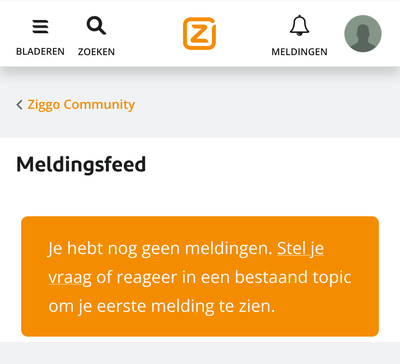The width and height of the screenshot is (400, 364).
Task: Follow the 'Stel je vraag' link
Action: tap(186, 263)
